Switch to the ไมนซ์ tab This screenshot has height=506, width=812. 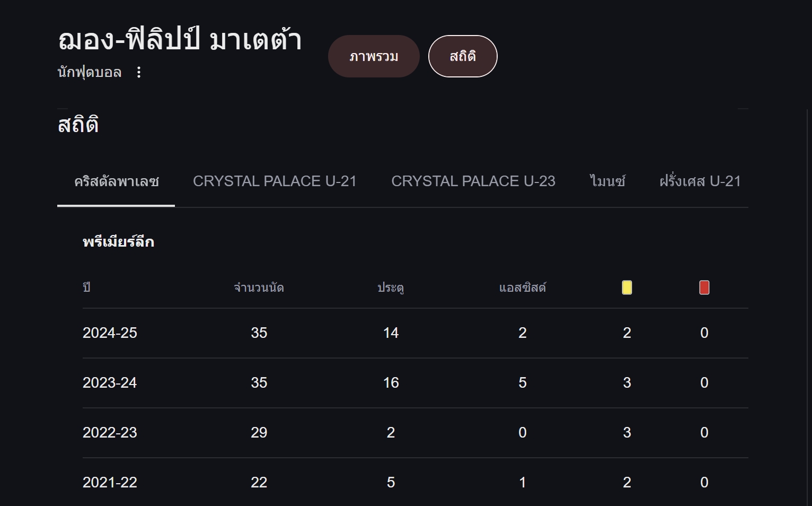(x=607, y=181)
